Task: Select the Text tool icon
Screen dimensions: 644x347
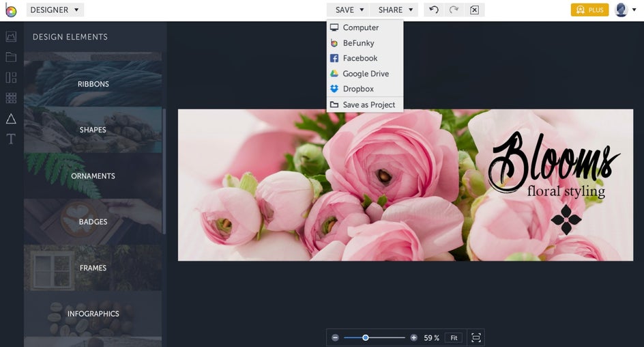Action: click(x=11, y=139)
